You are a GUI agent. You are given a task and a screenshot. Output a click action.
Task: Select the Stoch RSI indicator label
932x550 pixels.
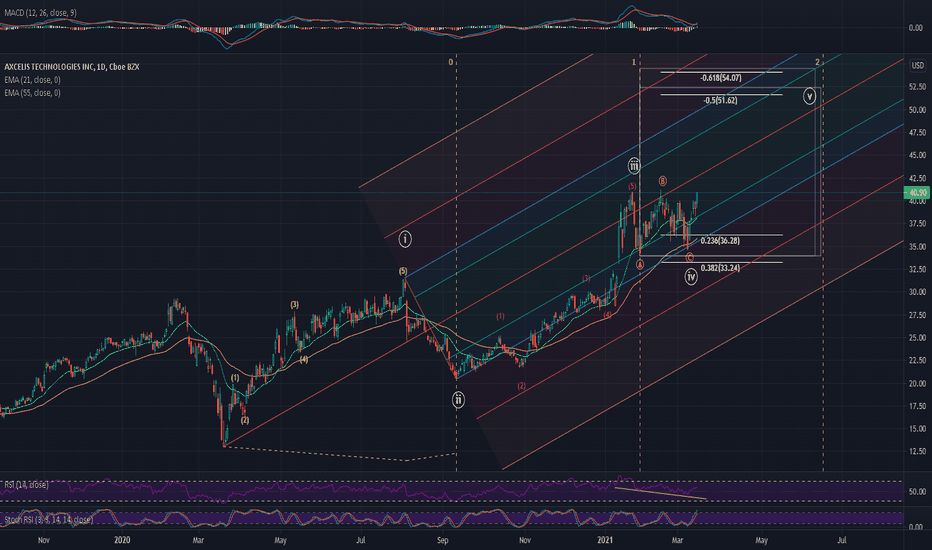click(x=49, y=520)
